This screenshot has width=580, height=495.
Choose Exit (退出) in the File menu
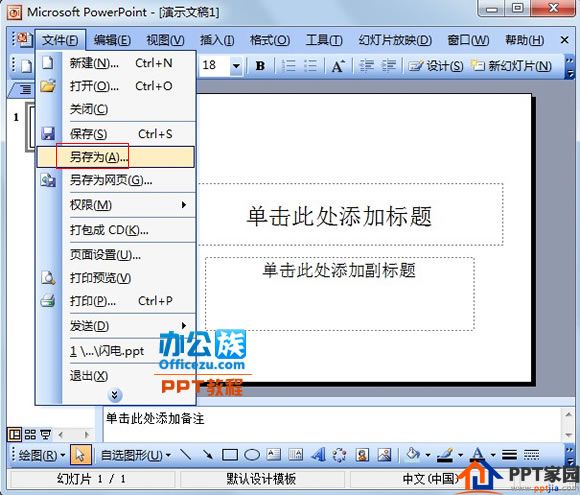click(x=116, y=376)
